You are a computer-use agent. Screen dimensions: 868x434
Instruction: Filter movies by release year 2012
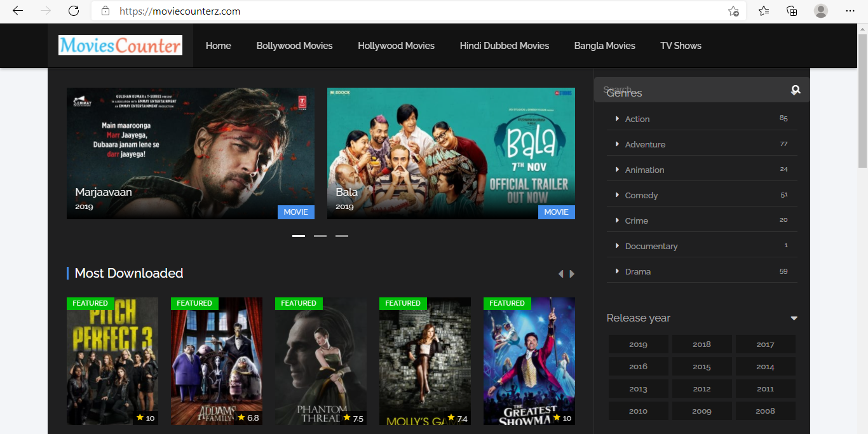tap(702, 389)
